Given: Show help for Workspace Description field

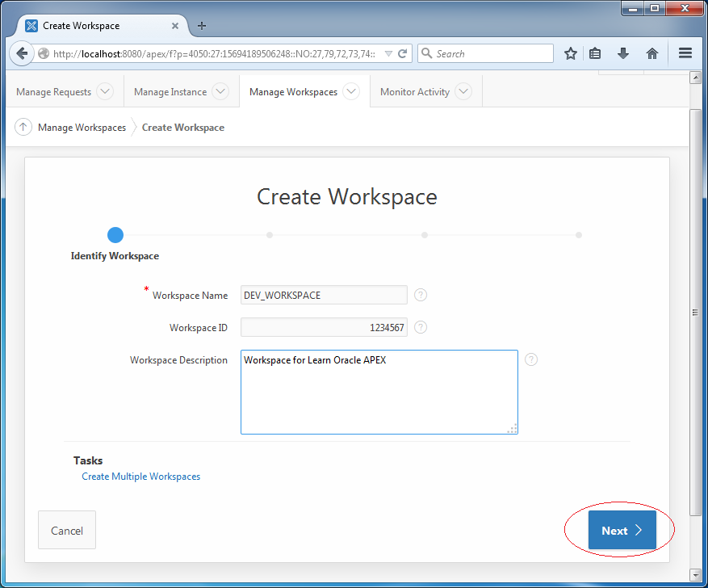Looking at the screenshot, I should 531,359.
